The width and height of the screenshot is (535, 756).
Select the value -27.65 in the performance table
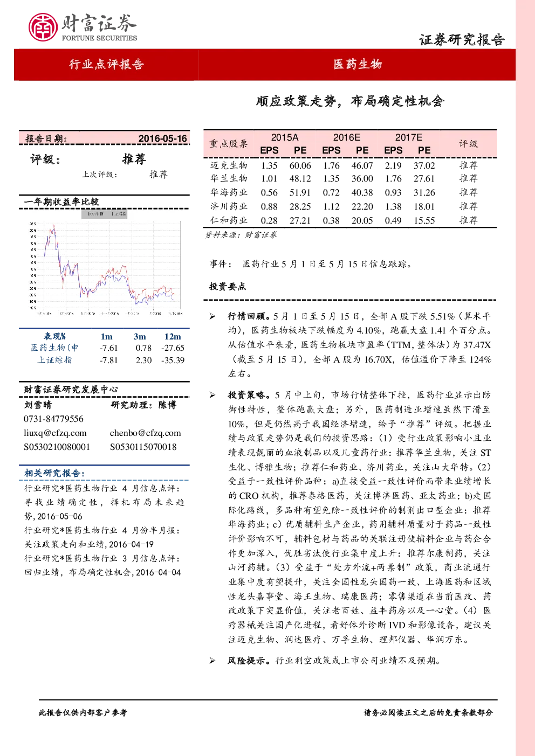coord(173,348)
